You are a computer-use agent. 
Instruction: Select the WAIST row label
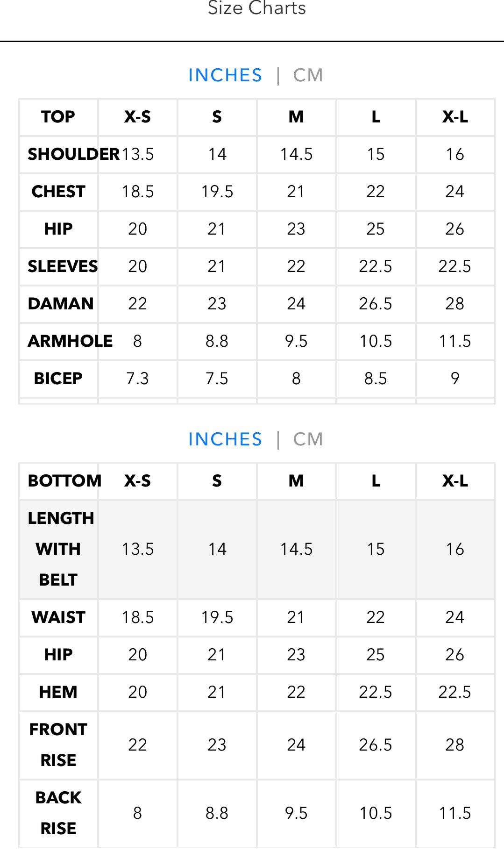point(58,617)
